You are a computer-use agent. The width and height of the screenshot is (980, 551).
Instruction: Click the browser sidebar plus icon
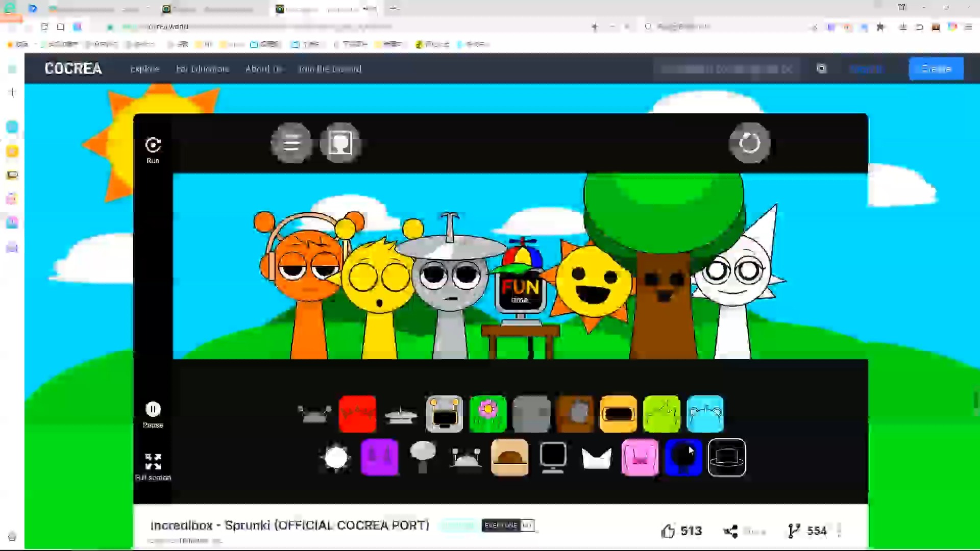[x=12, y=92]
